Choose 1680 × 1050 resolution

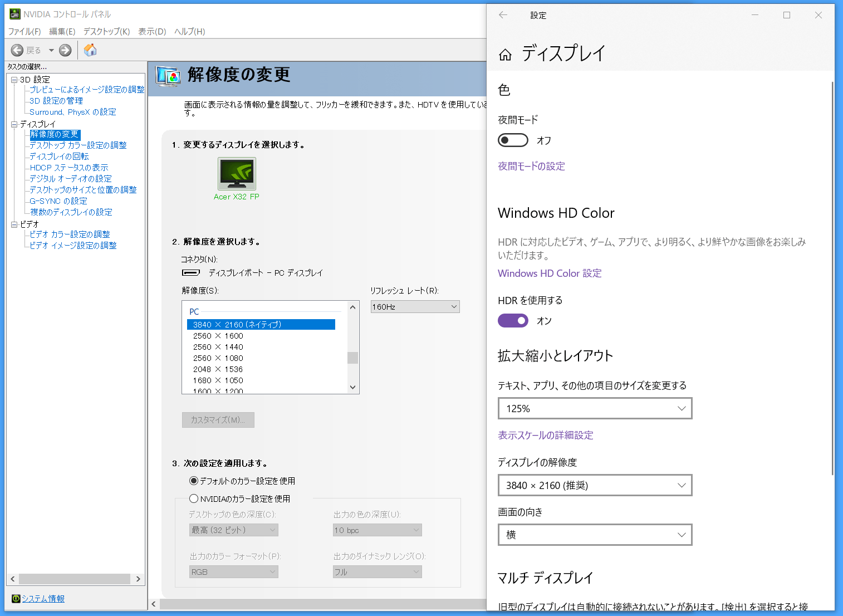218,380
